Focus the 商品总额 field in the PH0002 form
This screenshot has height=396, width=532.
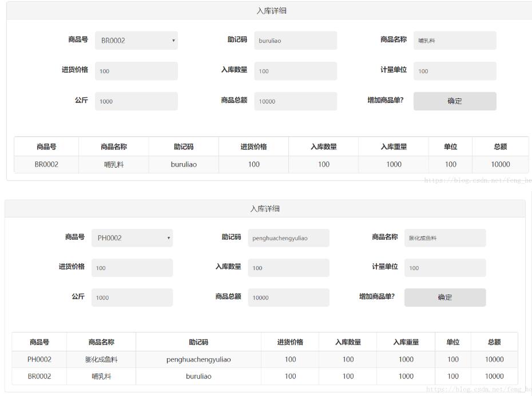tap(288, 298)
